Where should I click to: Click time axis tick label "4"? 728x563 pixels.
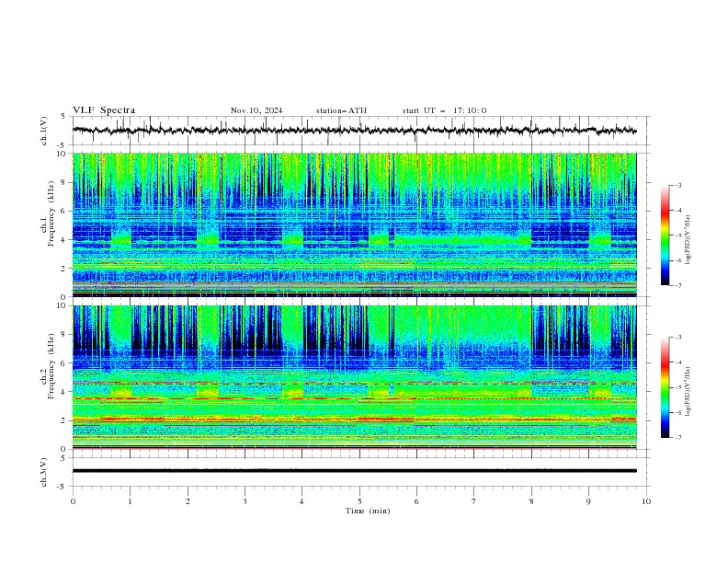[301, 501]
